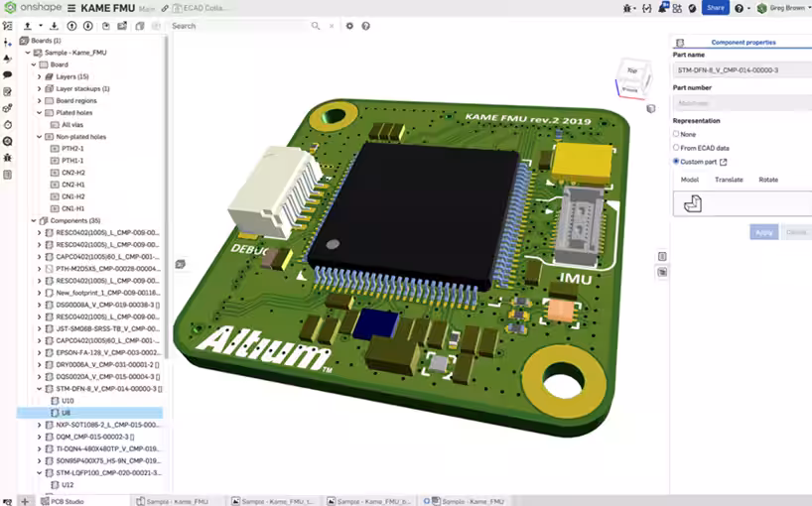Open the Onshape hamburger document menu
812x506 pixels.
[x=71, y=8]
